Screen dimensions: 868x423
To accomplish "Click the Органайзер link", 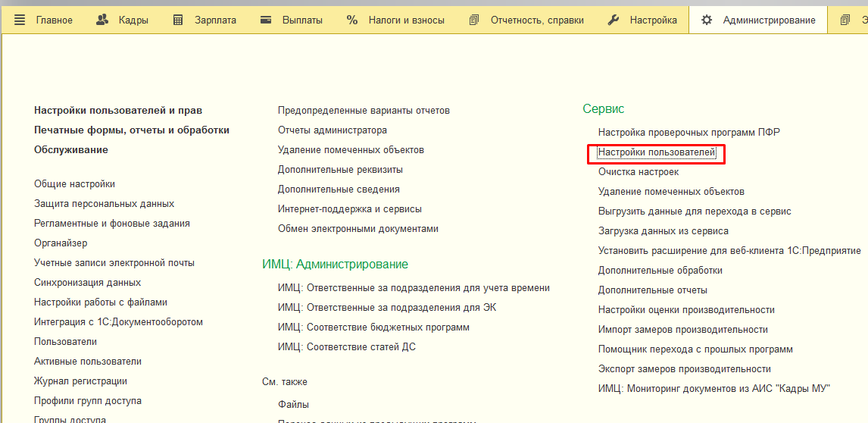I will pos(61,243).
